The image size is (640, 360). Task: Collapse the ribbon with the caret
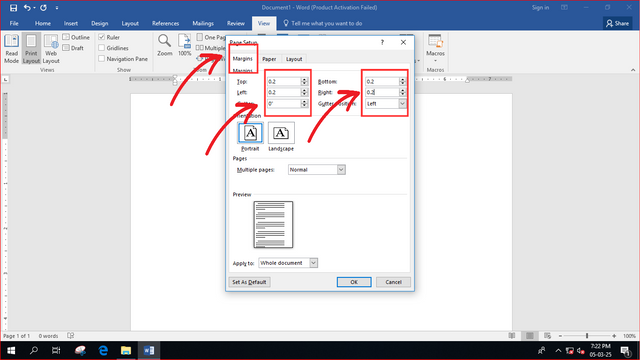tap(633, 70)
